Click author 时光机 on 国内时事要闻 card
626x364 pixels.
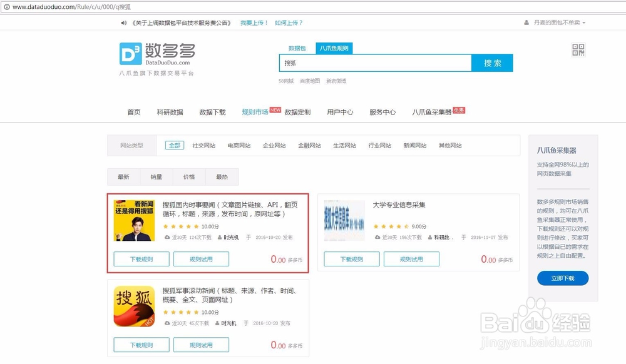(231, 238)
